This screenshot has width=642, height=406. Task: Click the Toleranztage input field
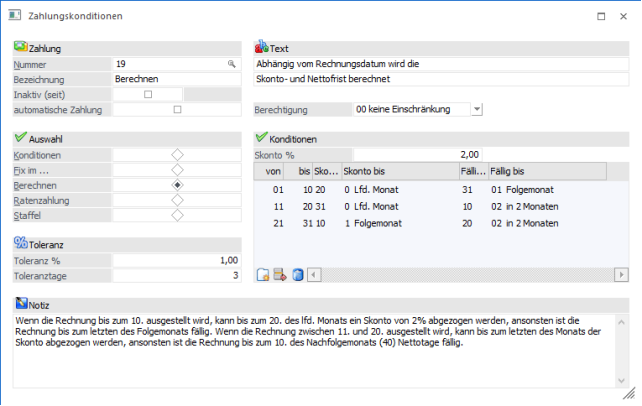177,275
